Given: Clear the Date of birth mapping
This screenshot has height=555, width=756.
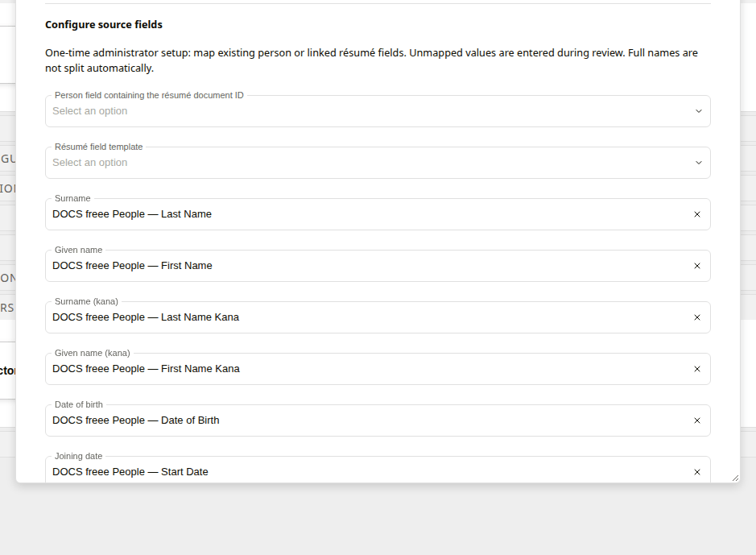Looking at the screenshot, I should click(x=696, y=420).
